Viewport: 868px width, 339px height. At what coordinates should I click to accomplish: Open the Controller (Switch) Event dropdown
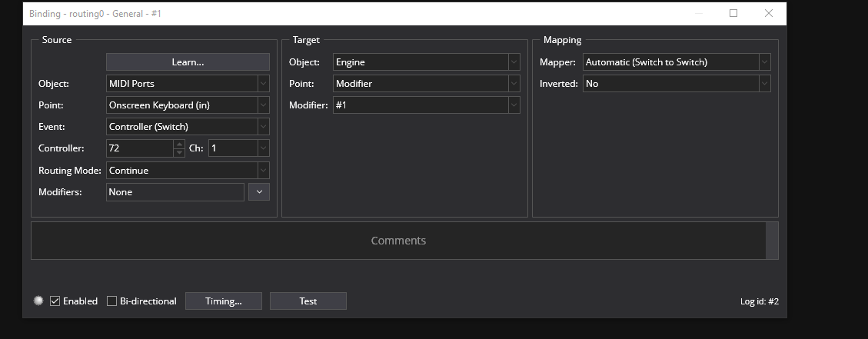188,127
